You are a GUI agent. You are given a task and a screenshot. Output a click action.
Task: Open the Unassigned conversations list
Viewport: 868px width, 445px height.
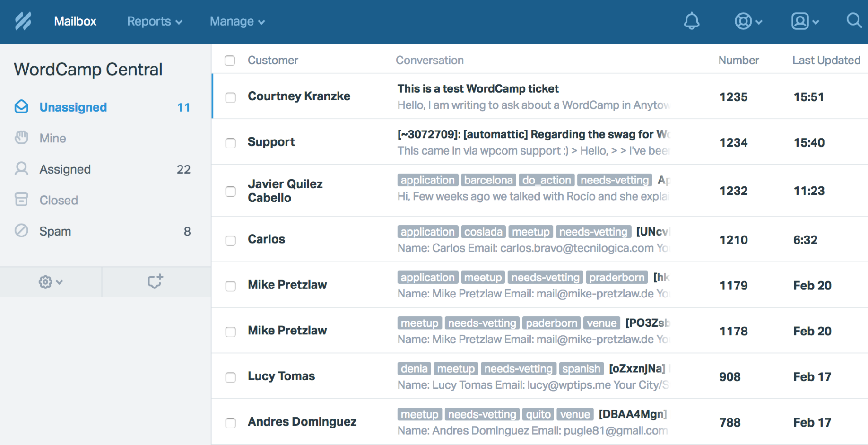[x=73, y=107]
